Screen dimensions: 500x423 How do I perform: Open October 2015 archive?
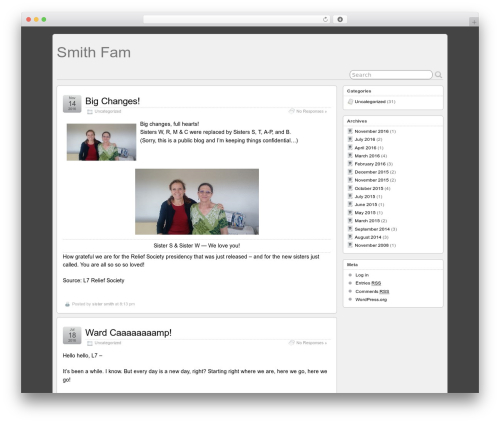(369, 188)
